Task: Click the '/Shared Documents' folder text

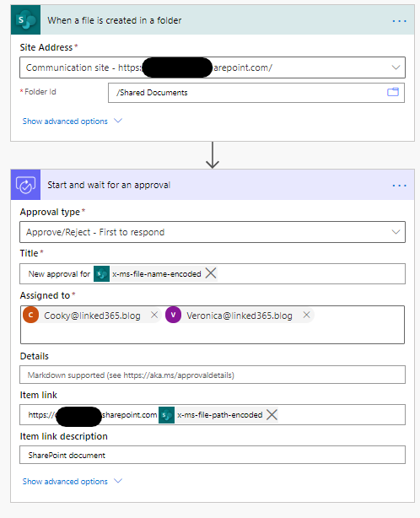Action: point(152,93)
